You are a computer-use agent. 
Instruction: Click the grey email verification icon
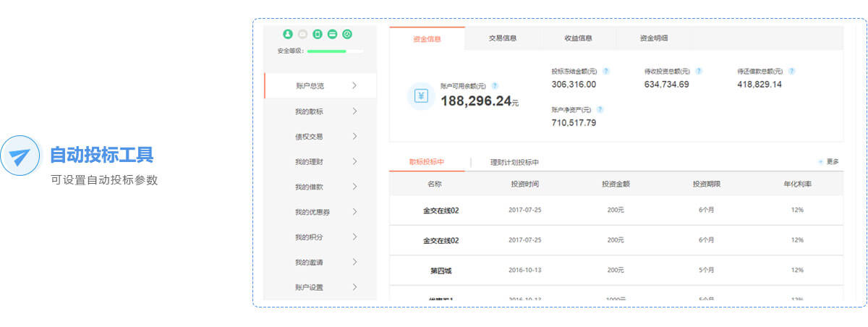(302, 34)
